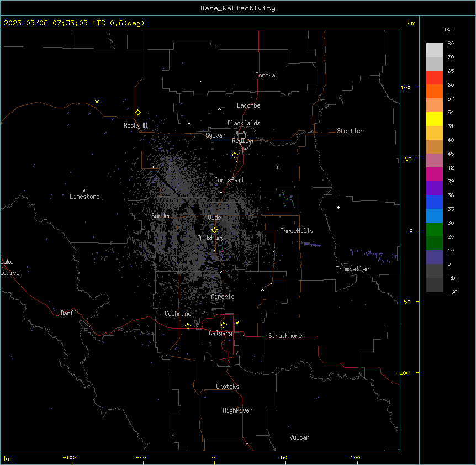Click the Base_Reflectivity title text

point(238,8)
